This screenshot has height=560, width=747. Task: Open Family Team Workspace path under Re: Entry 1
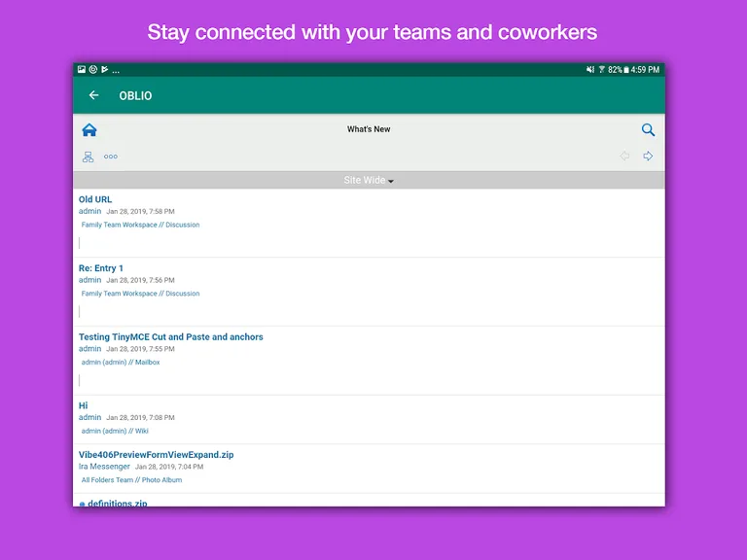[140, 294]
